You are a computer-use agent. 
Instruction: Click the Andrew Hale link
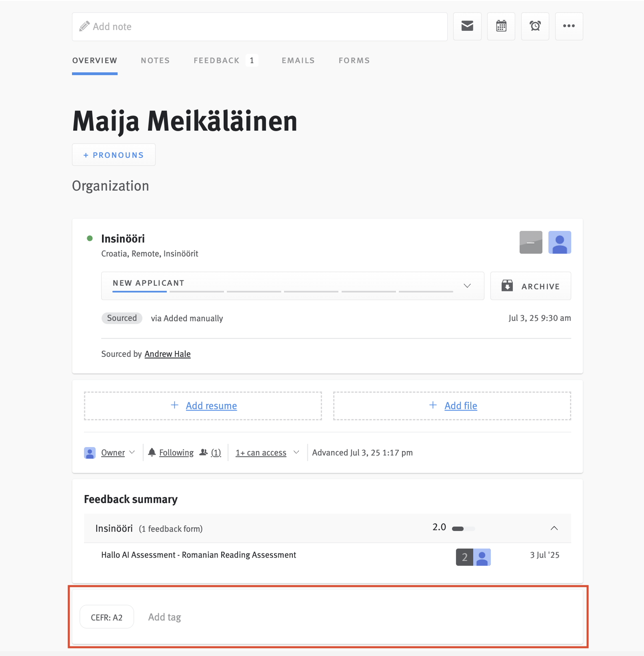click(x=168, y=354)
